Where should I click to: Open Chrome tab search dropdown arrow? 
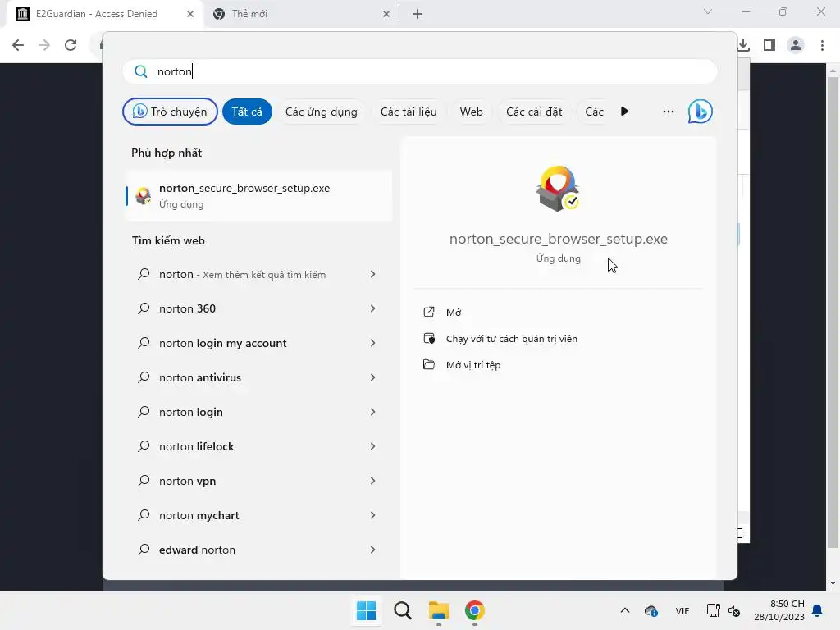tap(708, 11)
